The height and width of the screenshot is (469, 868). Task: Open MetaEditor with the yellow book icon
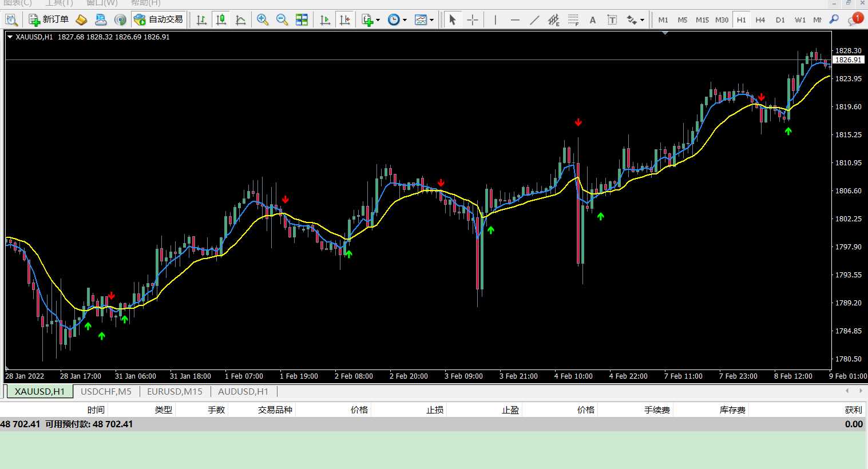click(x=81, y=20)
